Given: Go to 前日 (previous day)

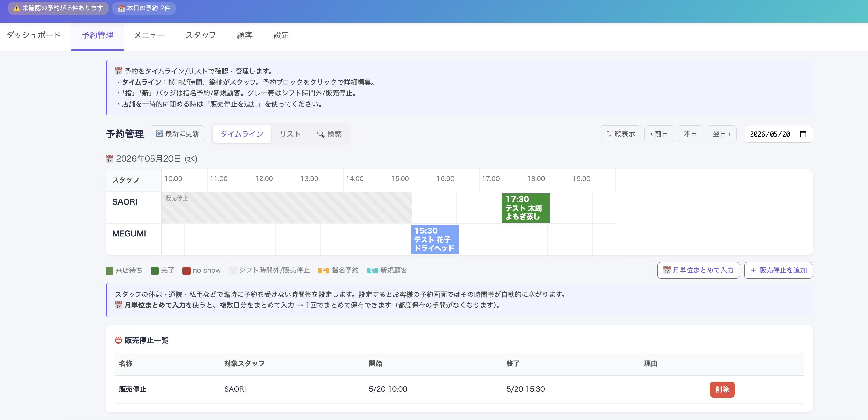Looking at the screenshot, I should click(659, 134).
